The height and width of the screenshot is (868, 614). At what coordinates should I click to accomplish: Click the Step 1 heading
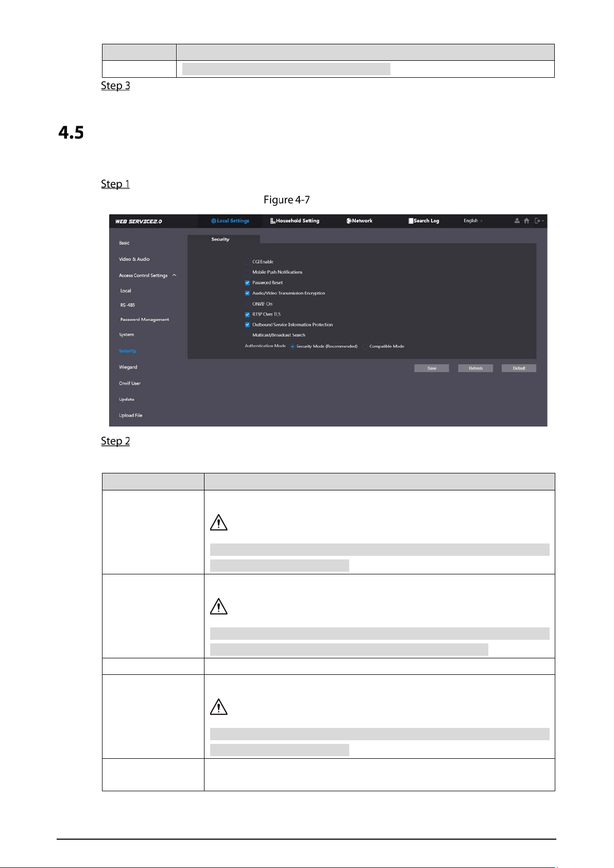115,184
